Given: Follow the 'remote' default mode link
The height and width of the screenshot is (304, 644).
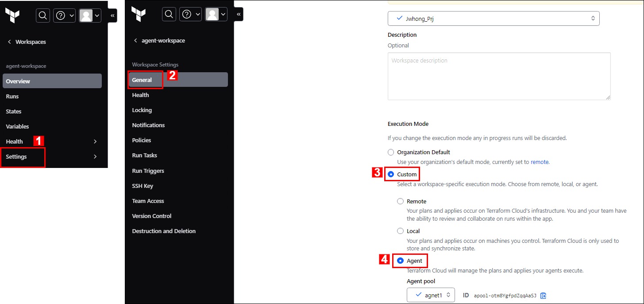Looking at the screenshot, I should point(540,162).
